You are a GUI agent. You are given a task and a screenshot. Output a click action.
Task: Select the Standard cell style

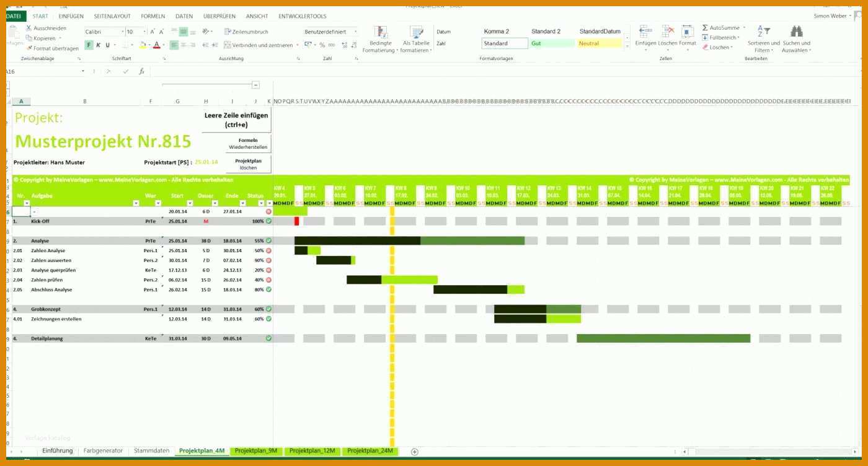(505, 43)
